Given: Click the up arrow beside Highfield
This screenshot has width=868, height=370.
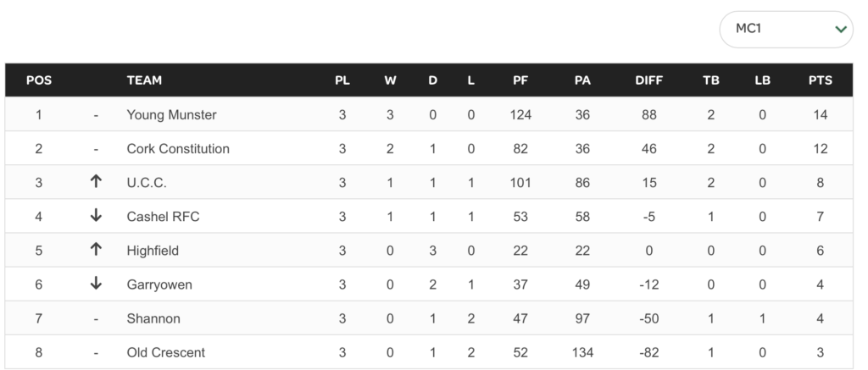Looking at the screenshot, I should (x=96, y=250).
